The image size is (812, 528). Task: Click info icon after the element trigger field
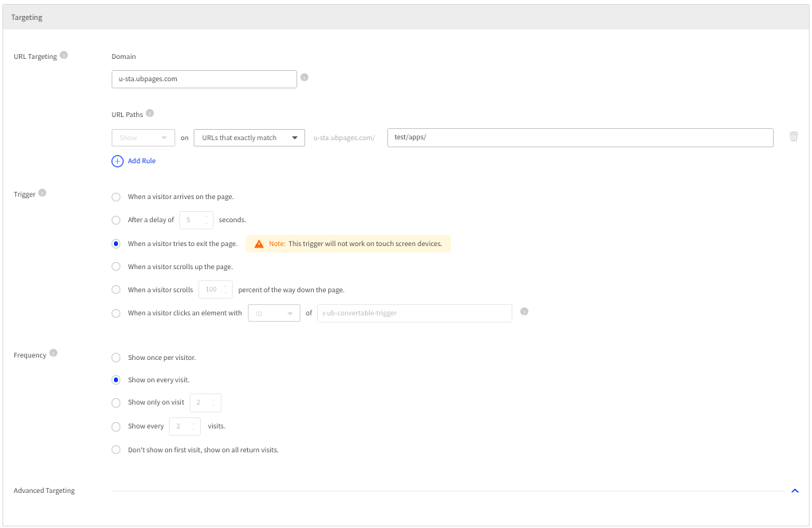(524, 312)
